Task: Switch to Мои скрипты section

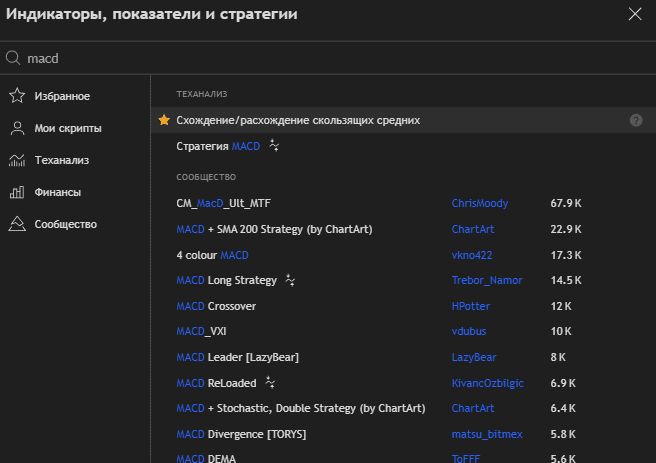Action: point(67,128)
